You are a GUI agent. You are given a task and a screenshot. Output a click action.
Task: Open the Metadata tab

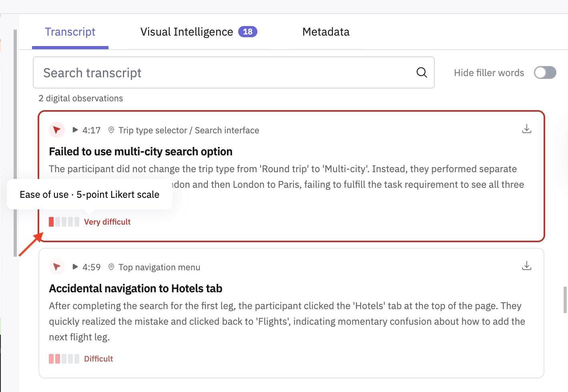326,32
